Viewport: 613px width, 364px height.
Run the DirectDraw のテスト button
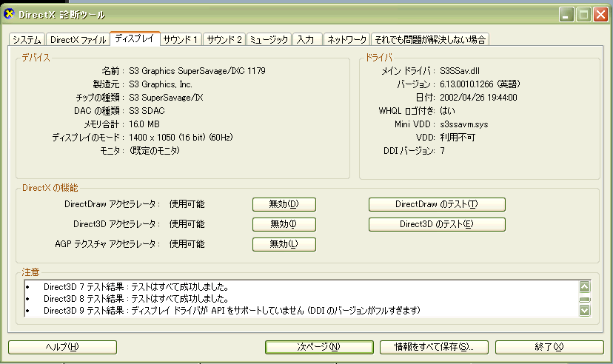(x=437, y=204)
